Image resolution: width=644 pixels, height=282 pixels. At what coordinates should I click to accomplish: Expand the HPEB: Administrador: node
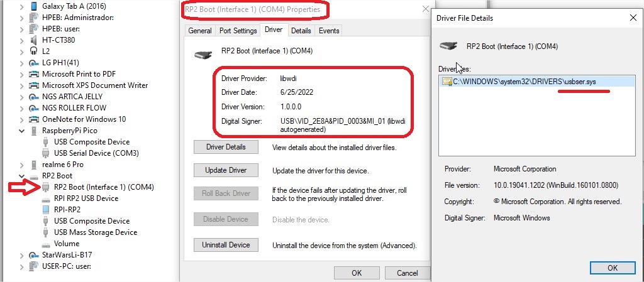coord(22,18)
